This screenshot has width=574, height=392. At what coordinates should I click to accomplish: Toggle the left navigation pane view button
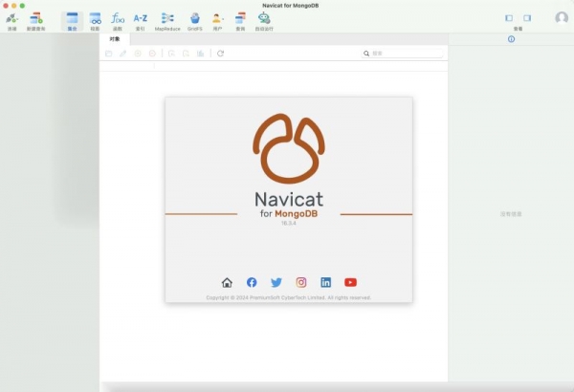(x=509, y=18)
